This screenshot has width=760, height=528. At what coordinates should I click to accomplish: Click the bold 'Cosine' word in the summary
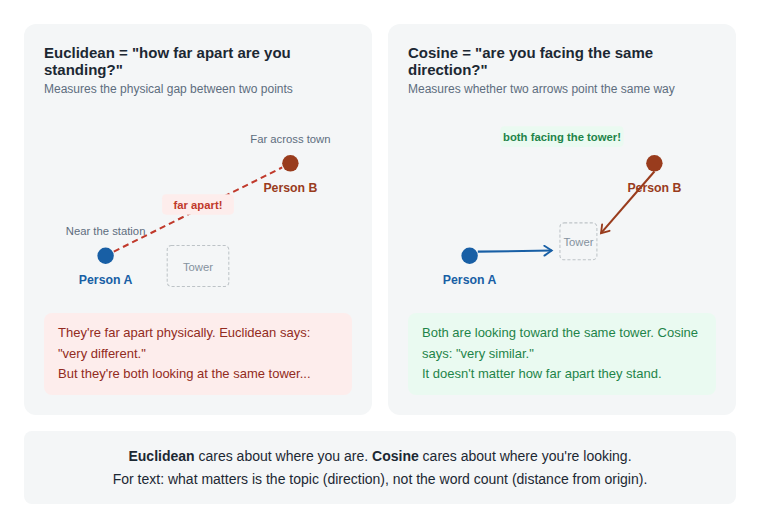395,456
